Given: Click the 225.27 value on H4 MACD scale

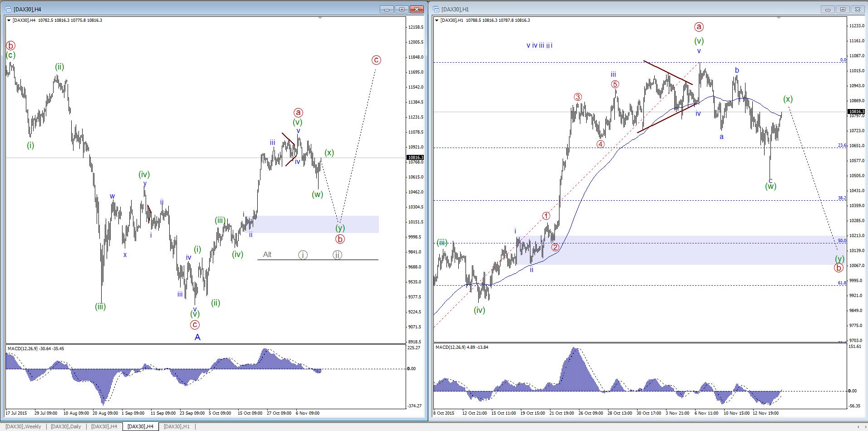Looking at the screenshot, I should pos(414,348).
